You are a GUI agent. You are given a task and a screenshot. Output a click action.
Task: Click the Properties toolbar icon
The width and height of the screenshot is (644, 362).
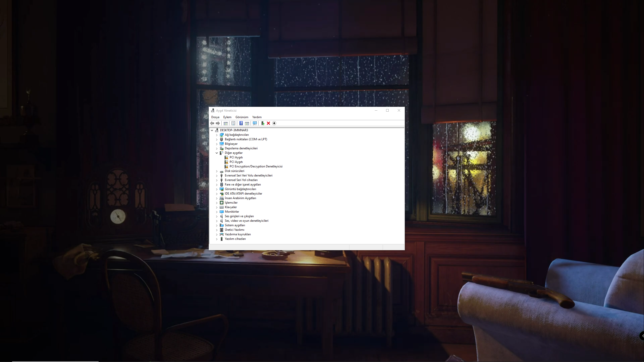(x=233, y=123)
